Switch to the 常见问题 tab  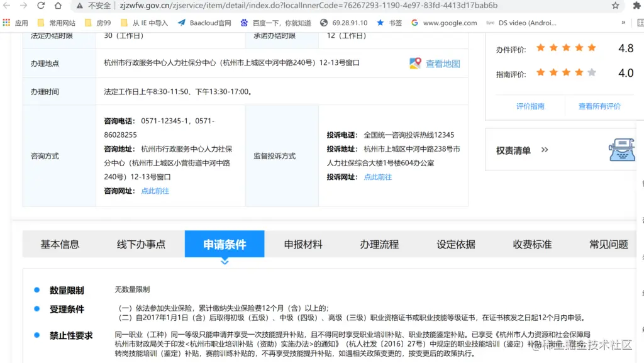[608, 244]
